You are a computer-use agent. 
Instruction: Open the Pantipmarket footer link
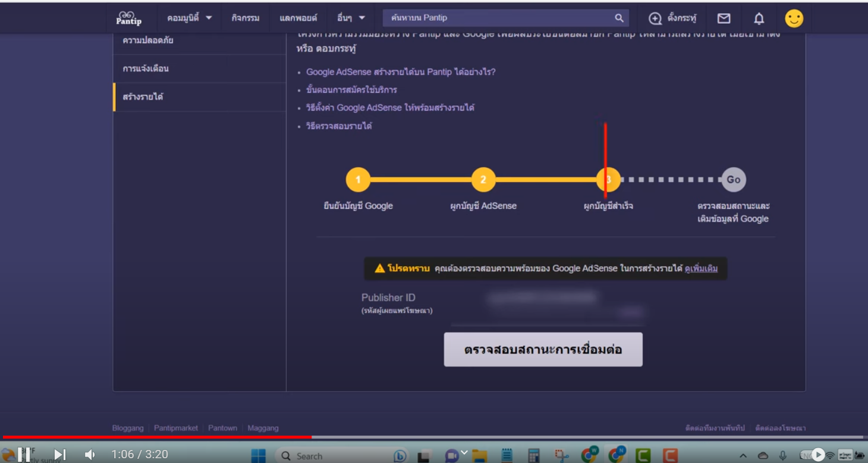coord(176,428)
